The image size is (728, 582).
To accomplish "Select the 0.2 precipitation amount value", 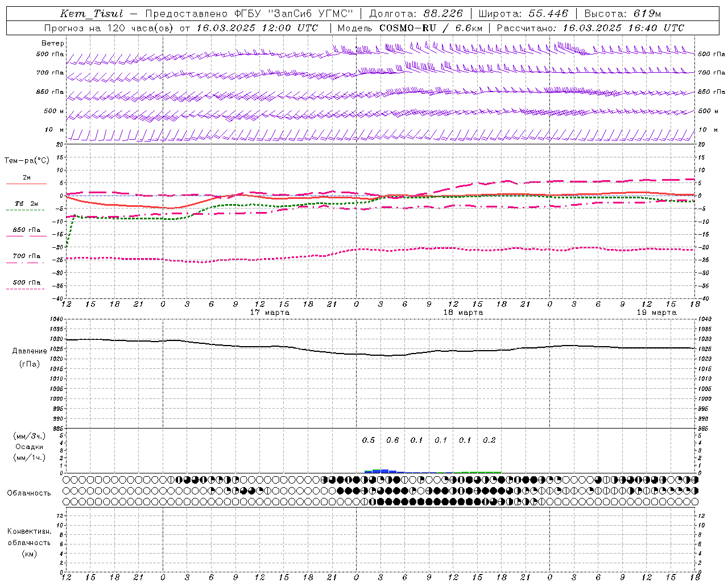I will tap(489, 440).
